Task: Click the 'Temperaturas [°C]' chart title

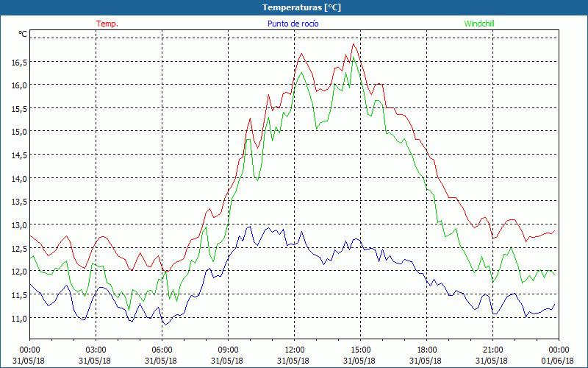Action: 301,7
